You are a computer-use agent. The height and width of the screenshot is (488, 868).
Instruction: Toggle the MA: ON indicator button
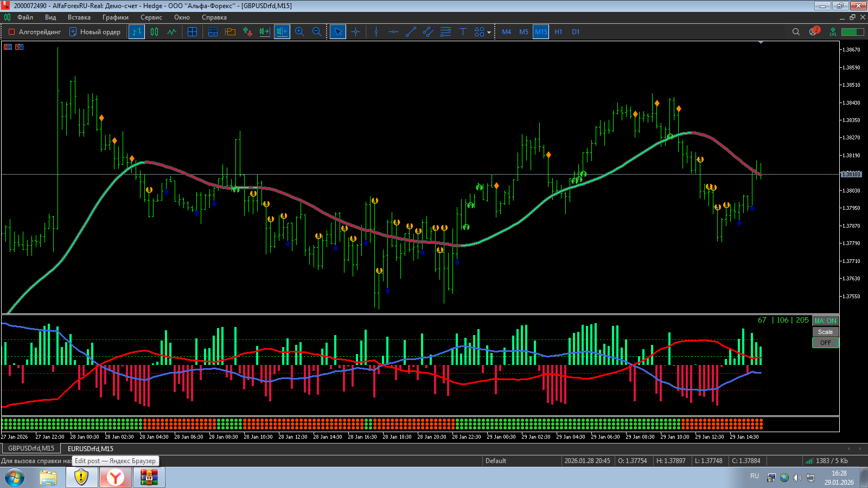click(826, 321)
